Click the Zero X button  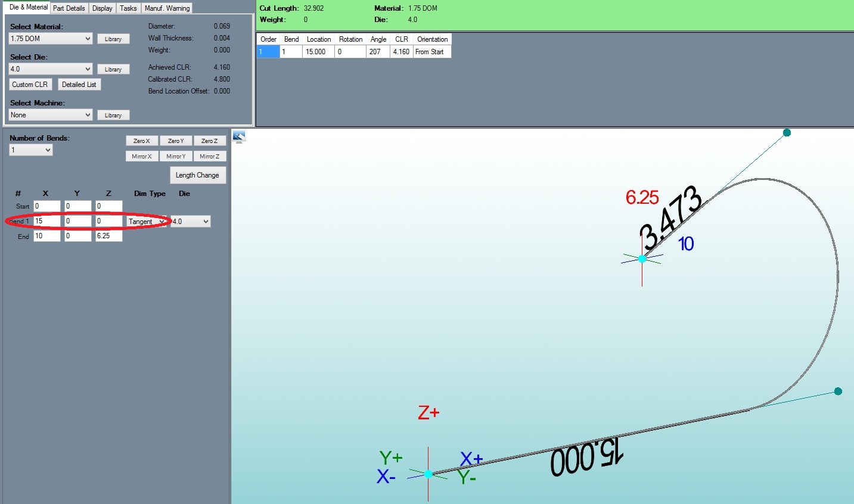pyautogui.click(x=141, y=141)
